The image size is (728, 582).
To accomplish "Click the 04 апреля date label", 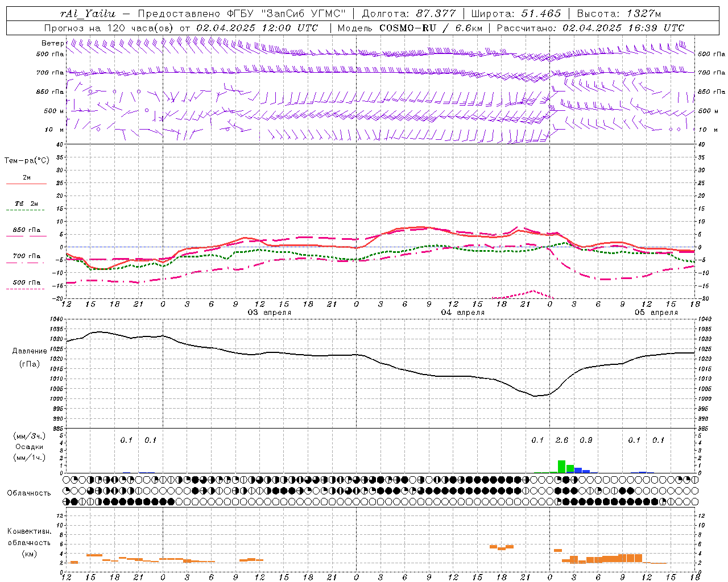I will (x=463, y=313).
